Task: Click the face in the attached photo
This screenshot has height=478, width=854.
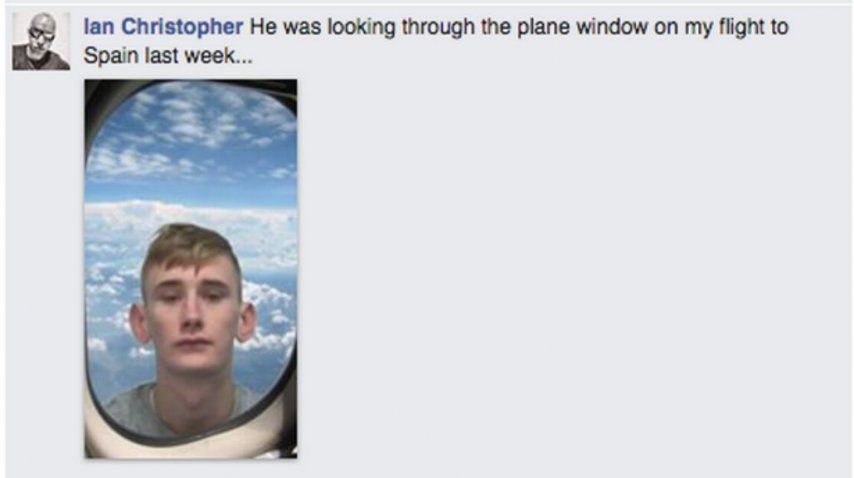Action: [x=192, y=316]
